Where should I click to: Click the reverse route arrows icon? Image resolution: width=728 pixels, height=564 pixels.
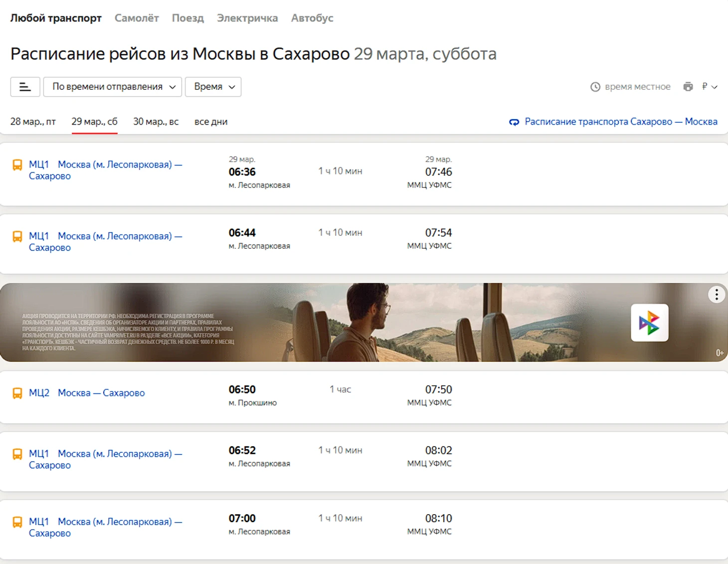pyautogui.click(x=514, y=122)
